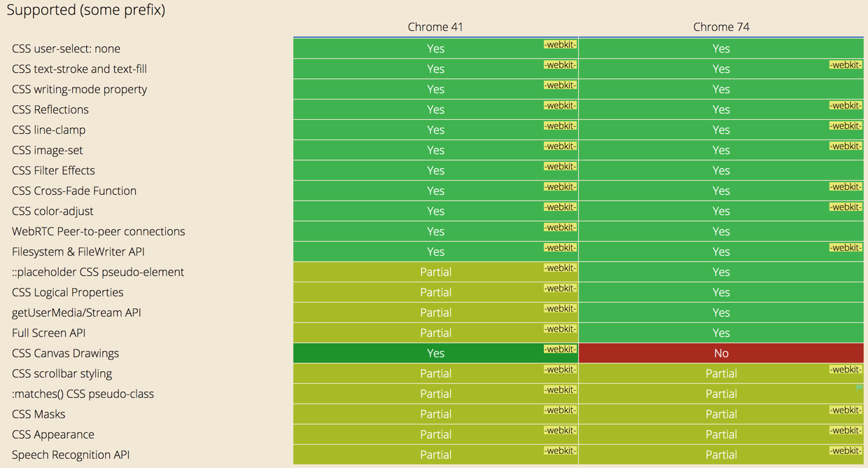Click Chrome 74 'No' cell for CSS Canvas Drawings
868x468 pixels.
721,353
